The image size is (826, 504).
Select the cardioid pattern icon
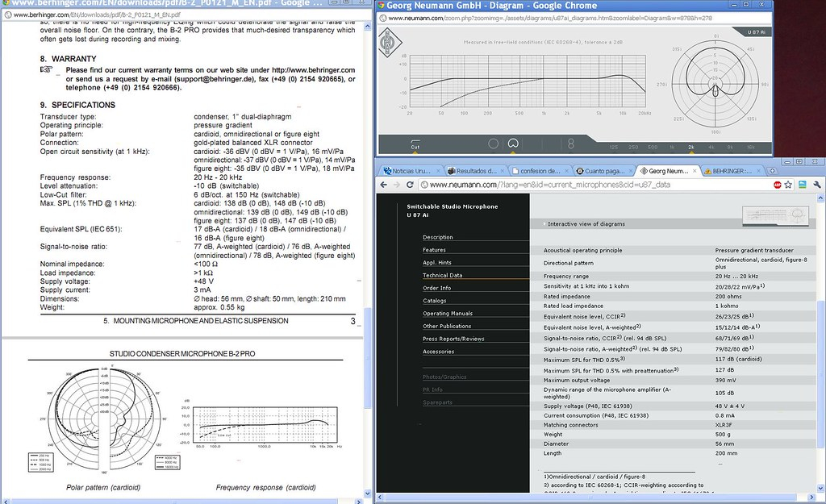[512, 143]
